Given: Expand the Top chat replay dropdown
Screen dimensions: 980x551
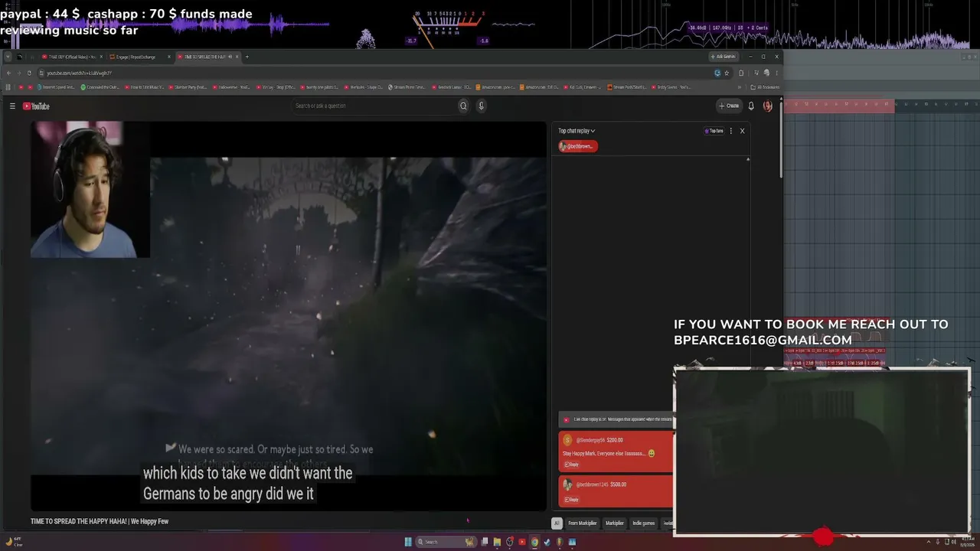Looking at the screenshot, I should point(577,131).
